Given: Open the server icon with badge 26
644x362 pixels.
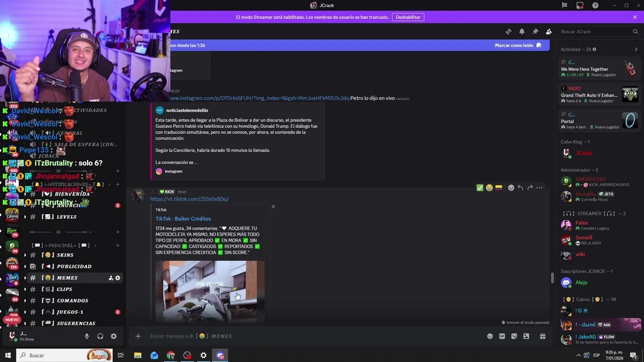Looking at the screenshot, I should (x=12, y=295).
